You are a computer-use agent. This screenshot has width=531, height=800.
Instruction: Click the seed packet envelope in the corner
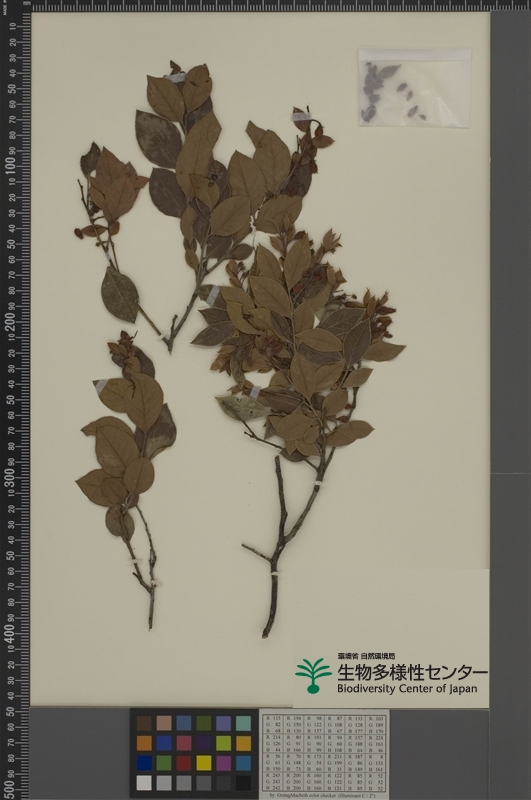[x=414, y=88]
